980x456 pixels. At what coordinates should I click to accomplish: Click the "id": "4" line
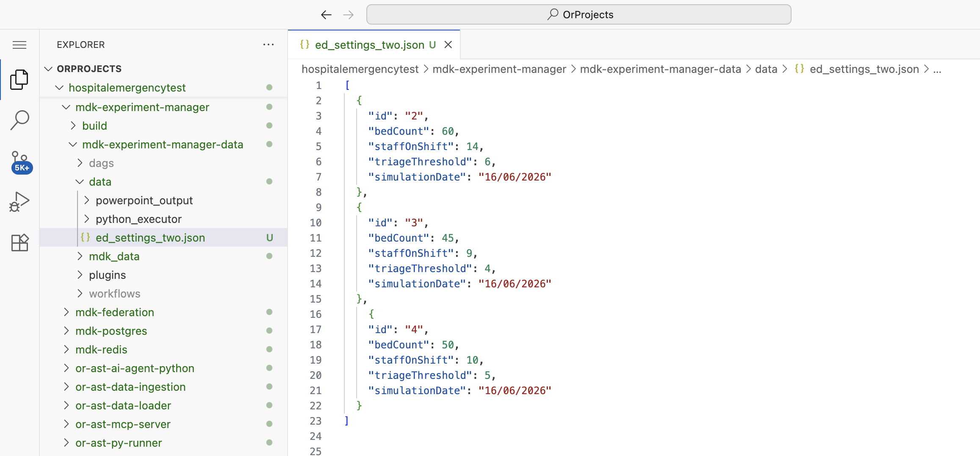(398, 329)
